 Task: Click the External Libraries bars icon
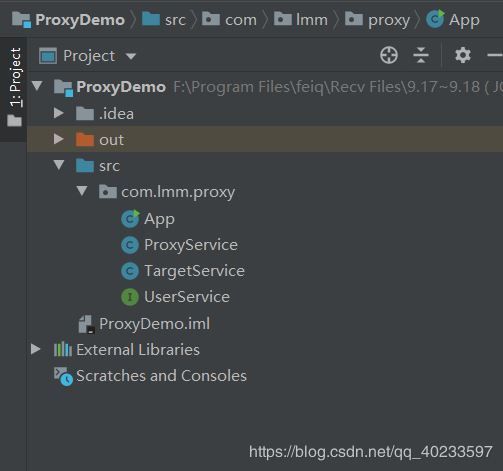point(63,350)
